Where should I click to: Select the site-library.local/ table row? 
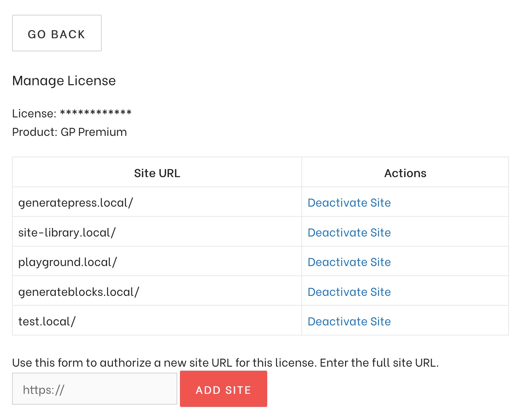(x=67, y=231)
